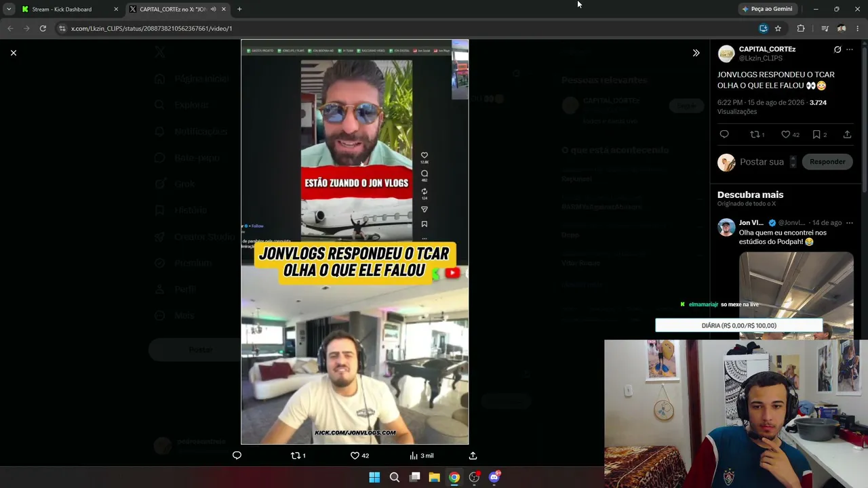
Task: Open Grok action icon beside CAPITAL_CORTEz
Action: coord(837,49)
